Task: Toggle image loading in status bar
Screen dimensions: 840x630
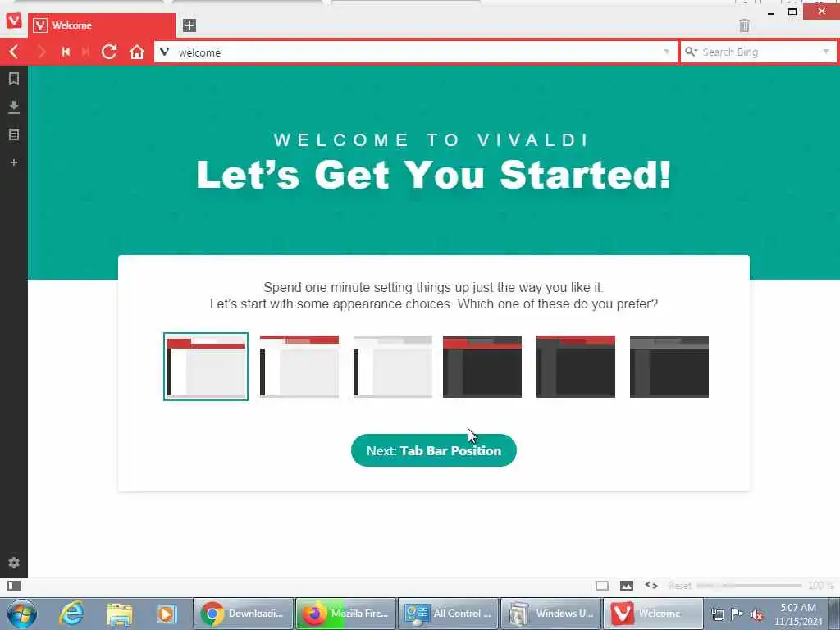Action: (x=626, y=586)
